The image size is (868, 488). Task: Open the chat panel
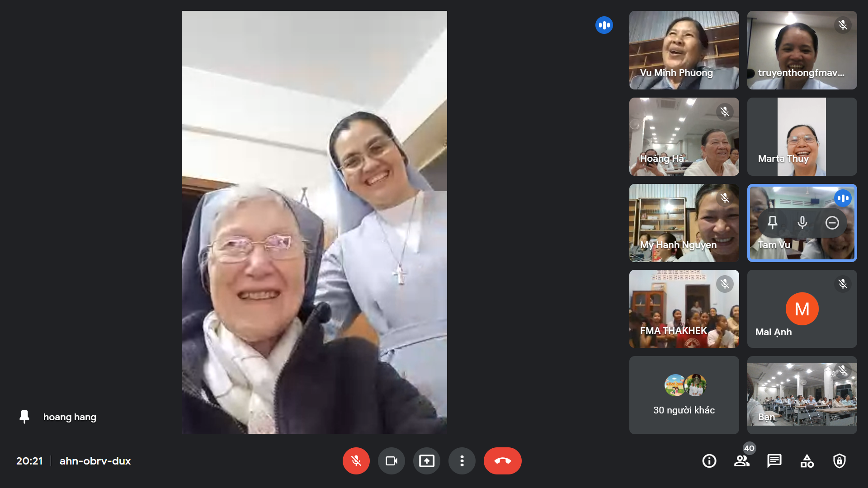tap(774, 461)
